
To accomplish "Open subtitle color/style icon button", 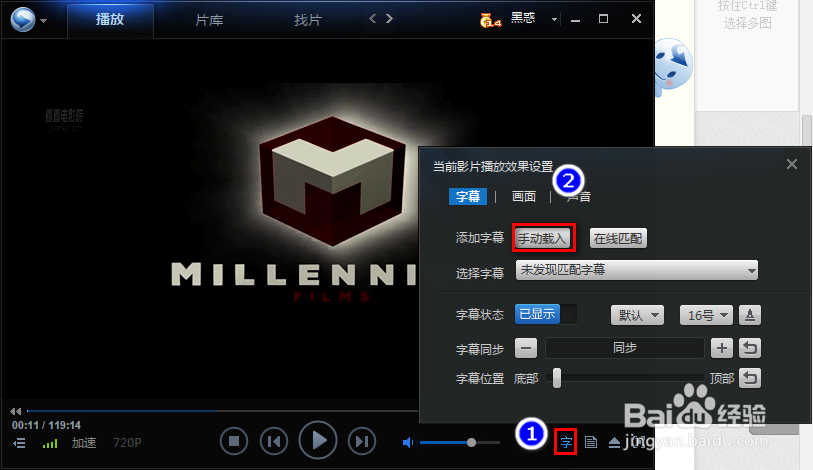I will pyautogui.click(x=750, y=315).
